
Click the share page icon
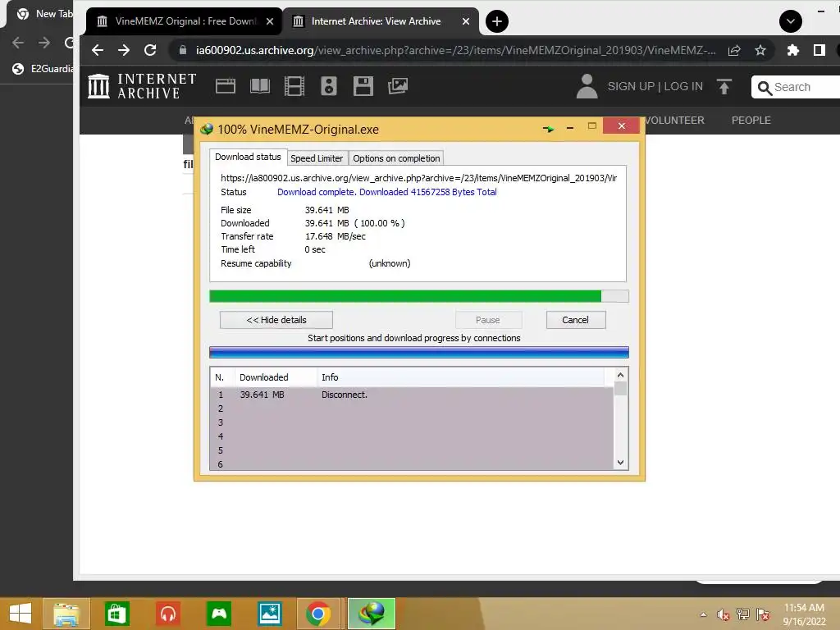(x=734, y=50)
